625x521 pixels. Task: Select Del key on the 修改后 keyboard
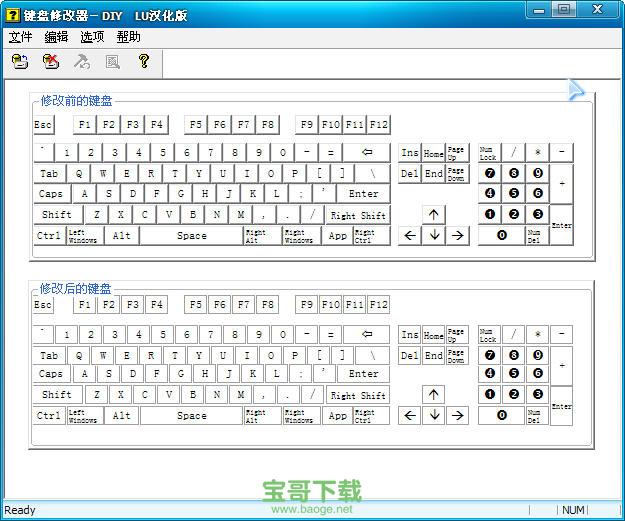(x=410, y=355)
